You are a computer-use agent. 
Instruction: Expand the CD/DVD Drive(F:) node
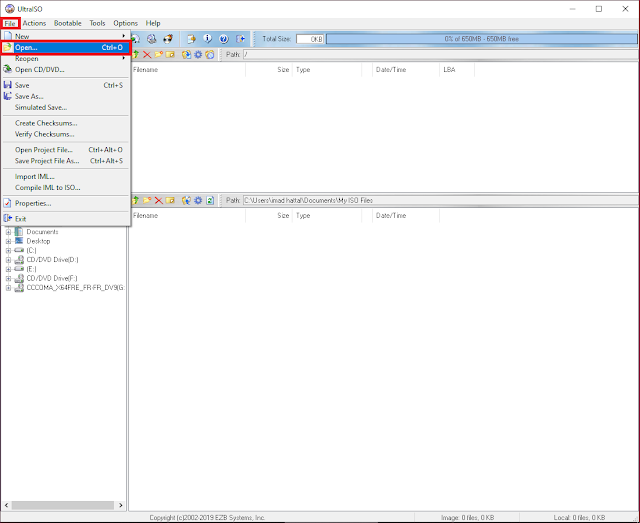(x=8, y=278)
